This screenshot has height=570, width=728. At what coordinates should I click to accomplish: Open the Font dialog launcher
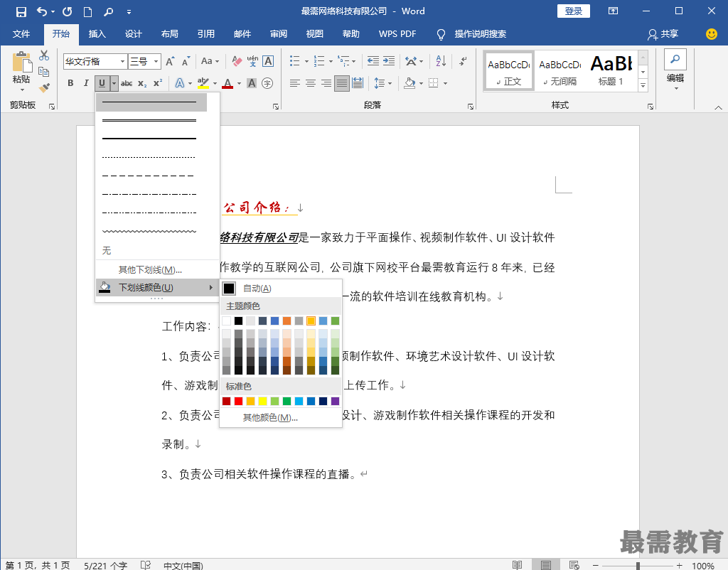tap(276, 107)
